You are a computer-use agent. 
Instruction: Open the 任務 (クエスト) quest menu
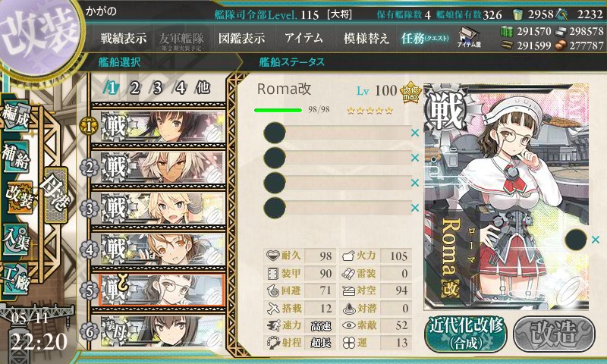pos(425,38)
